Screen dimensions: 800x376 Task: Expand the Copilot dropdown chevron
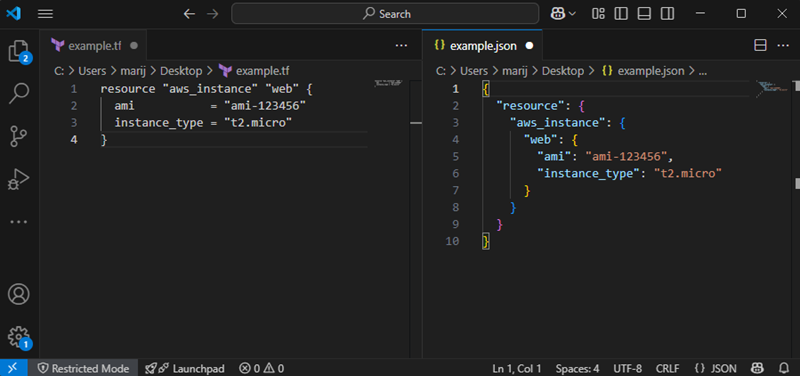[572, 14]
